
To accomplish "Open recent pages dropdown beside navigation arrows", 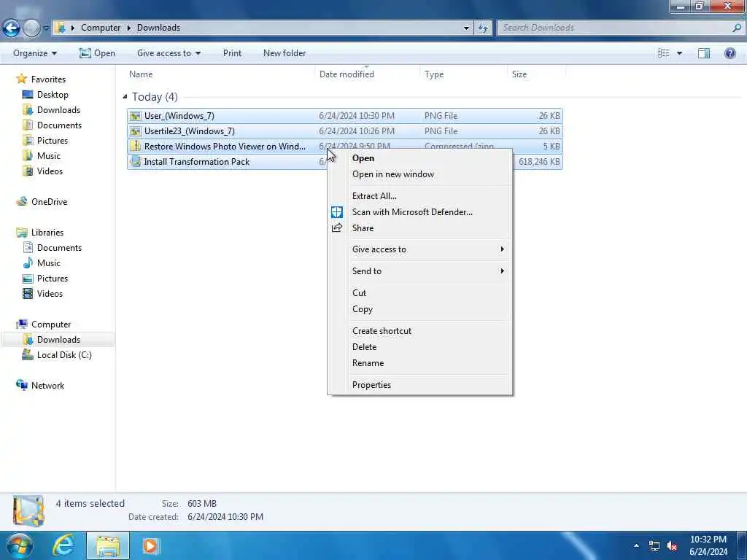I will (46, 28).
